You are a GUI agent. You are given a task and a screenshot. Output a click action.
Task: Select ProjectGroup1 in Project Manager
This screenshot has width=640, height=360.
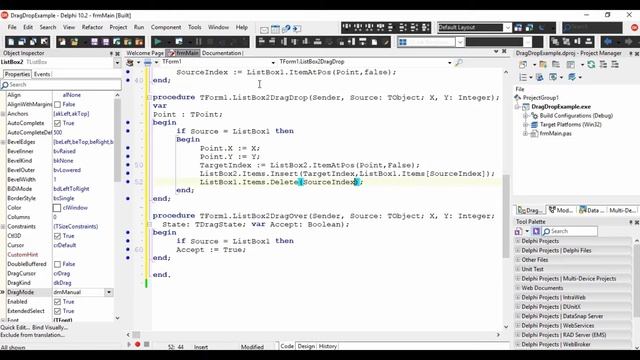click(x=541, y=98)
